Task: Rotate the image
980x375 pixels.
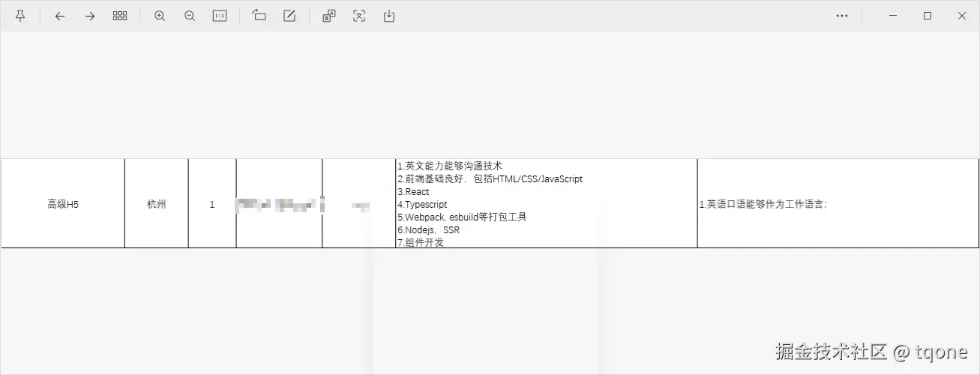Action: 259,16
